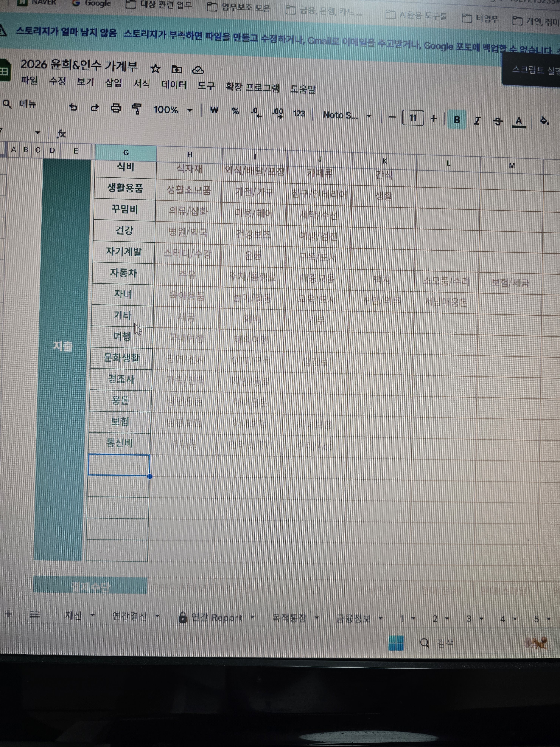Viewport: 560px width, 747px height.
Task: Switch to sheet tab 4
Action: tap(502, 619)
